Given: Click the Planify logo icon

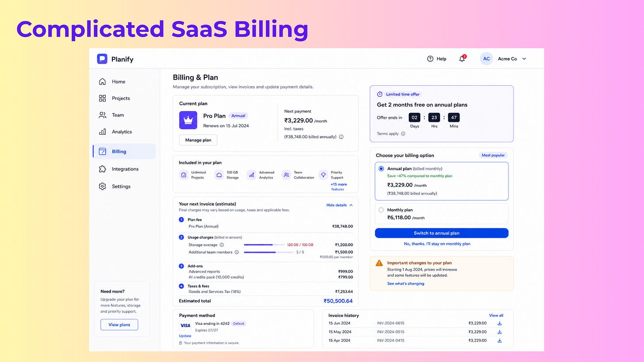Looking at the screenshot, I should pyautogui.click(x=102, y=59).
